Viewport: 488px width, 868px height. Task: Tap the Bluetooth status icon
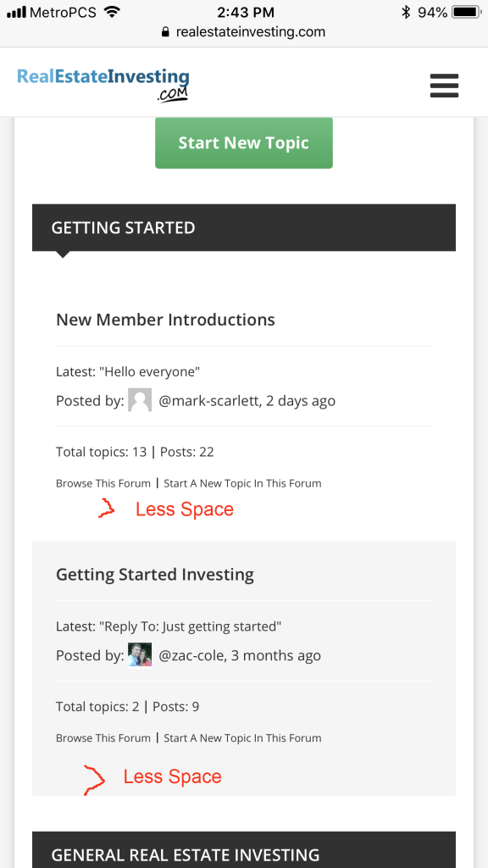click(x=406, y=12)
